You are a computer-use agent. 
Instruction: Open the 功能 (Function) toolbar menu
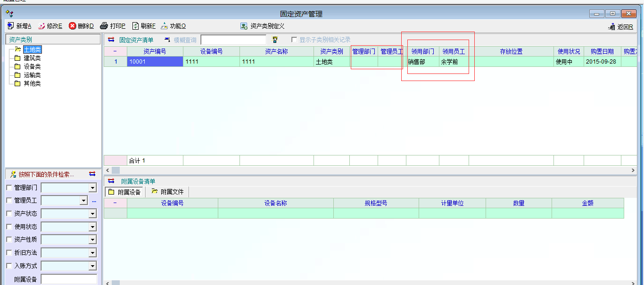click(164, 26)
